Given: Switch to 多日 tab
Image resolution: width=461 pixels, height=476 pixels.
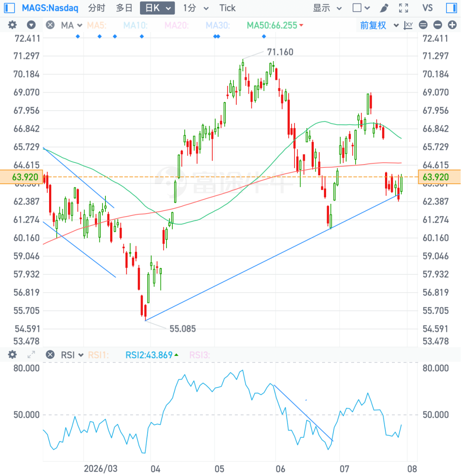Looking at the screenshot, I should [124, 8].
